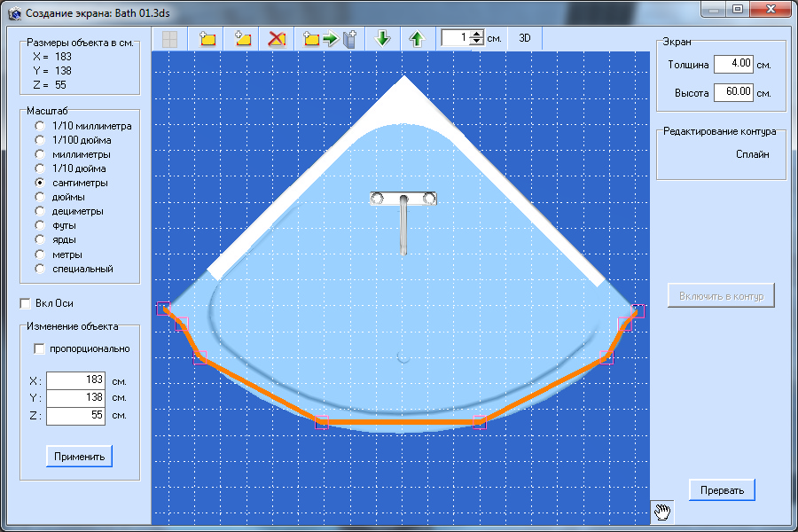
Task: Click the grid toggle icon in toolbar
Action: coord(168,39)
